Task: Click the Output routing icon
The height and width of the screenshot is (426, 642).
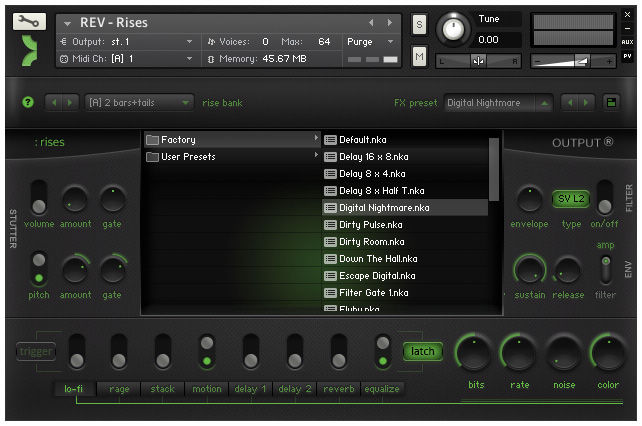Action: point(63,42)
